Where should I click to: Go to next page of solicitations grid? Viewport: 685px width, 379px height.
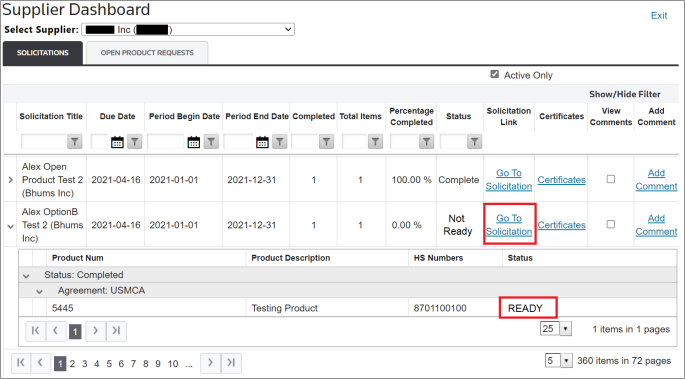coord(211,363)
